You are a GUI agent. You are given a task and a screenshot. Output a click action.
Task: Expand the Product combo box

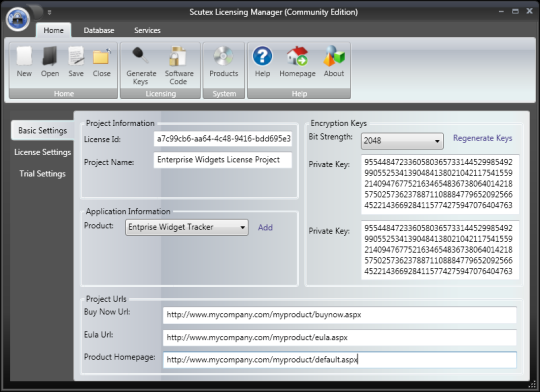187,227
